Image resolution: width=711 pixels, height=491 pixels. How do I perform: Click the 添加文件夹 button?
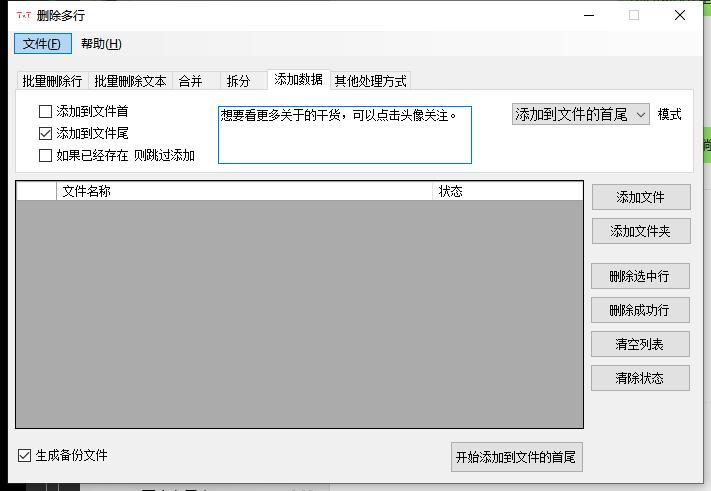click(640, 231)
